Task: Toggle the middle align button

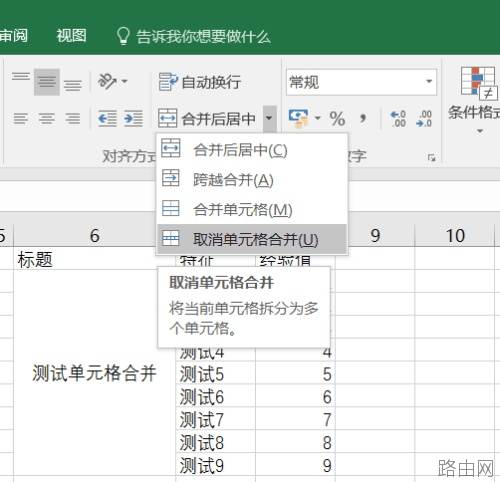Action: [x=47, y=82]
